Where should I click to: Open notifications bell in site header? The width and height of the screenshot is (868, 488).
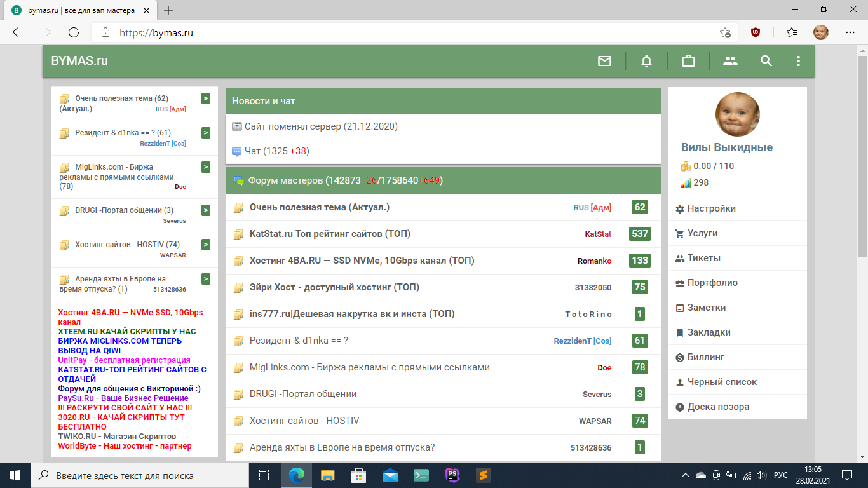pyautogui.click(x=646, y=61)
